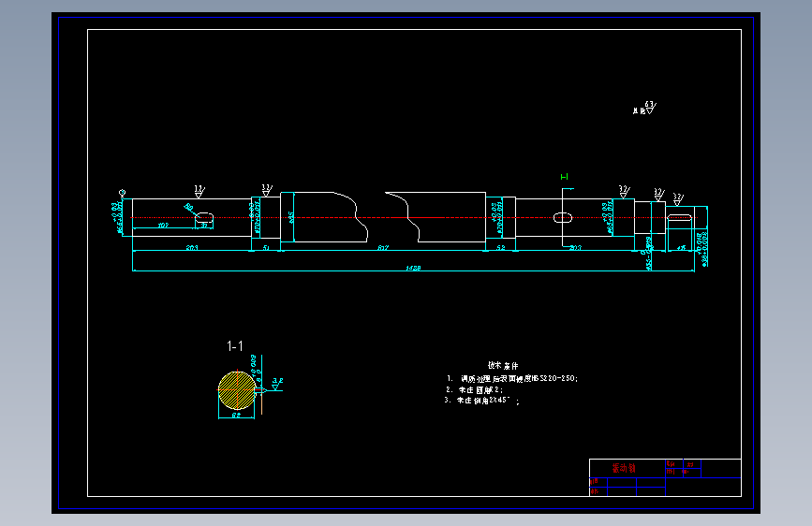Select the keyway slot crossed by section line

pos(563,217)
